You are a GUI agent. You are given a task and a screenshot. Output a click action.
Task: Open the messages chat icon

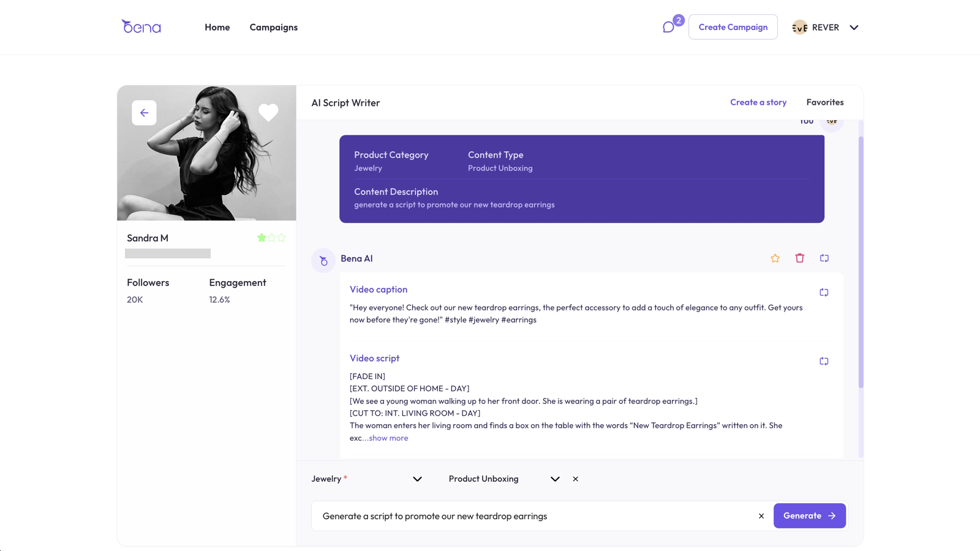(x=668, y=27)
